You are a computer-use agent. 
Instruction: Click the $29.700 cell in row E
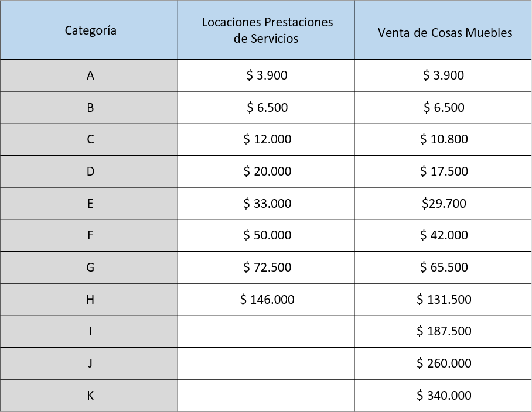pos(443,203)
